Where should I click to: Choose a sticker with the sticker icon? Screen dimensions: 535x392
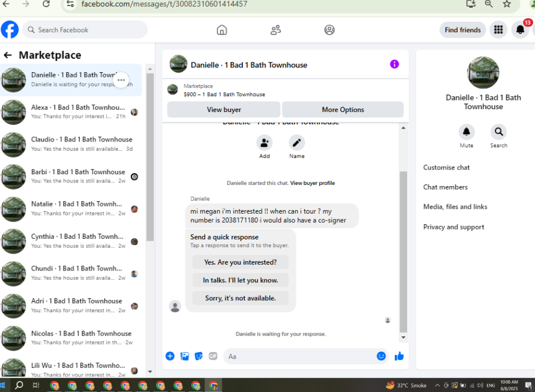pyautogui.click(x=199, y=356)
